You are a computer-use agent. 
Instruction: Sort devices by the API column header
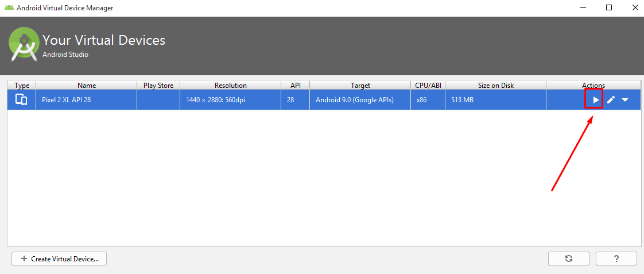295,85
